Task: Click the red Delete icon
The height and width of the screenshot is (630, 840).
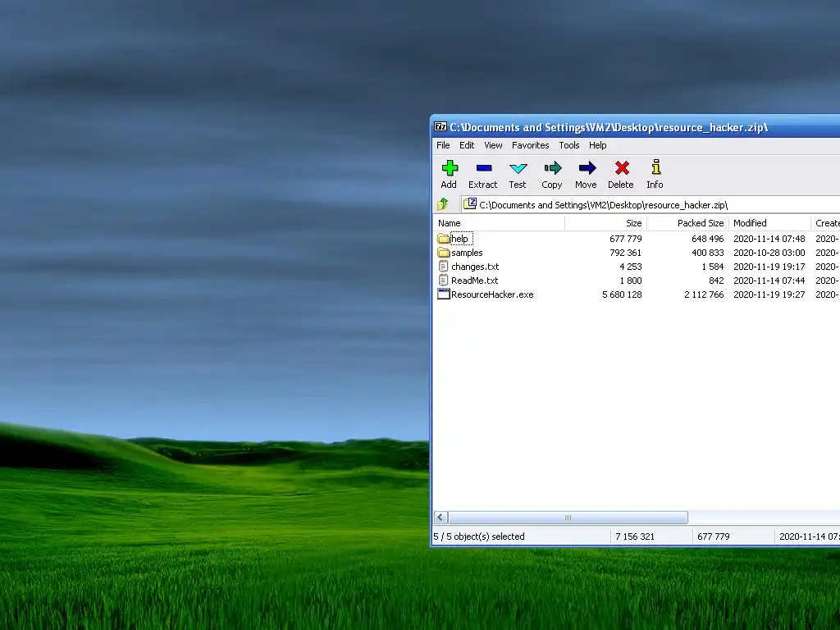Action: [x=622, y=168]
